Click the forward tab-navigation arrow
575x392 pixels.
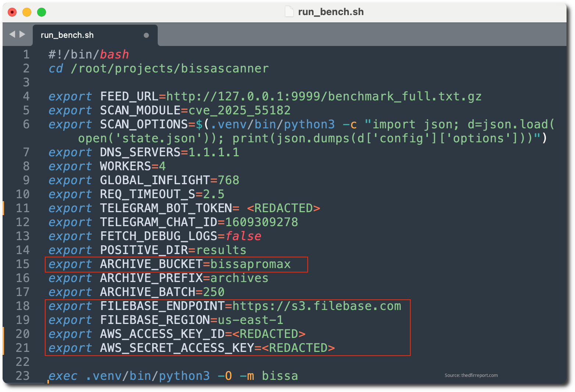pos(22,34)
